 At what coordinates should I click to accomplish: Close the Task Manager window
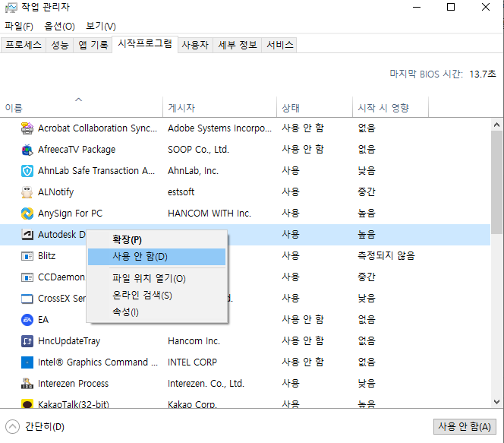pos(485,7)
